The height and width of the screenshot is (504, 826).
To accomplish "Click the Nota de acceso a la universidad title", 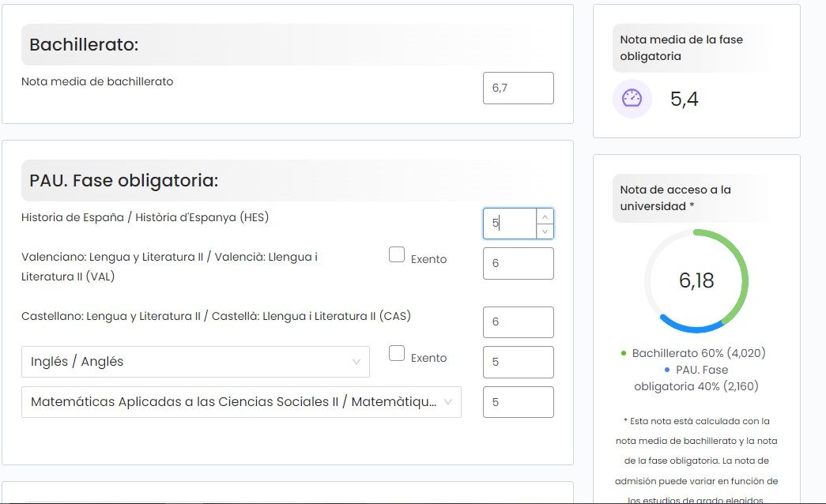I will pyautogui.click(x=675, y=197).
